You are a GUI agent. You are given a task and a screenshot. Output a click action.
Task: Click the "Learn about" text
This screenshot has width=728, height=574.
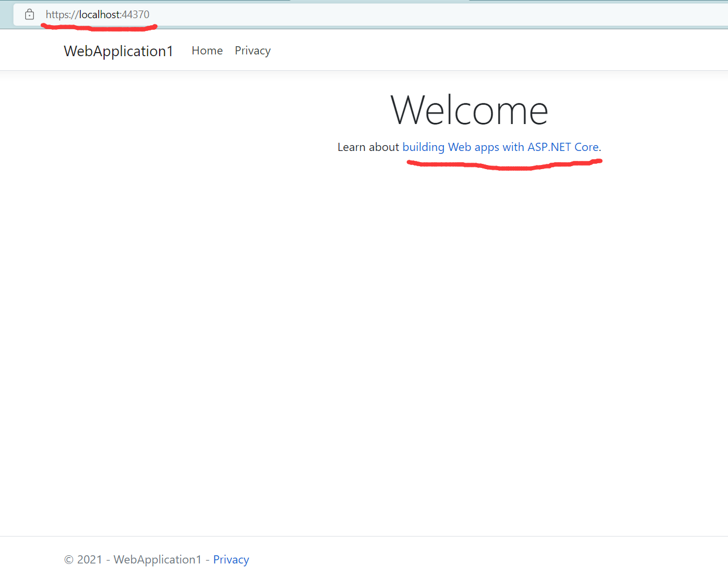[x=368, y=147]
